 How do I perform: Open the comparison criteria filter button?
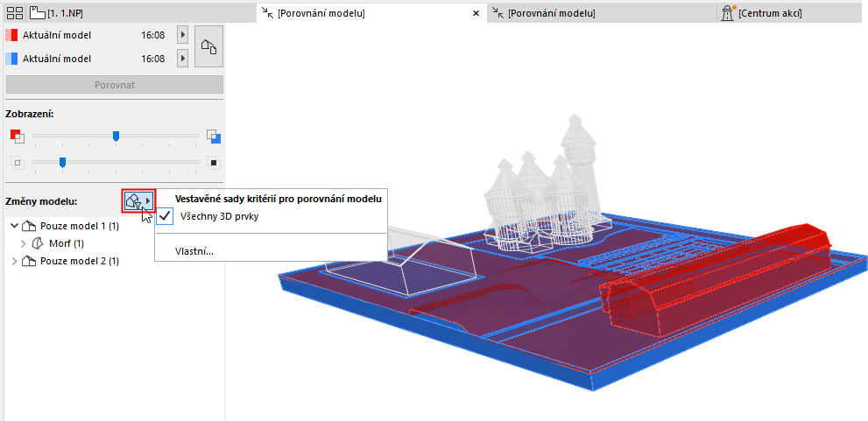[x=139, y=200]
